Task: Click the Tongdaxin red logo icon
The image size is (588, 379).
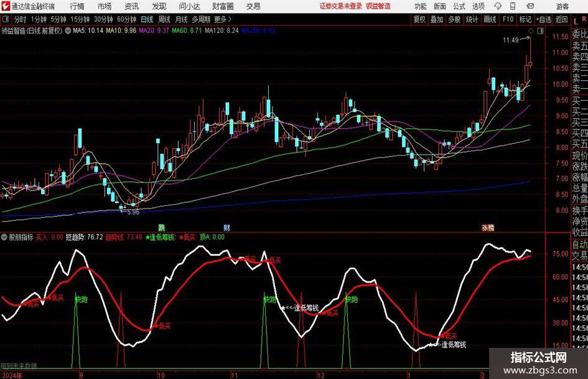Action: pos(6,6)
